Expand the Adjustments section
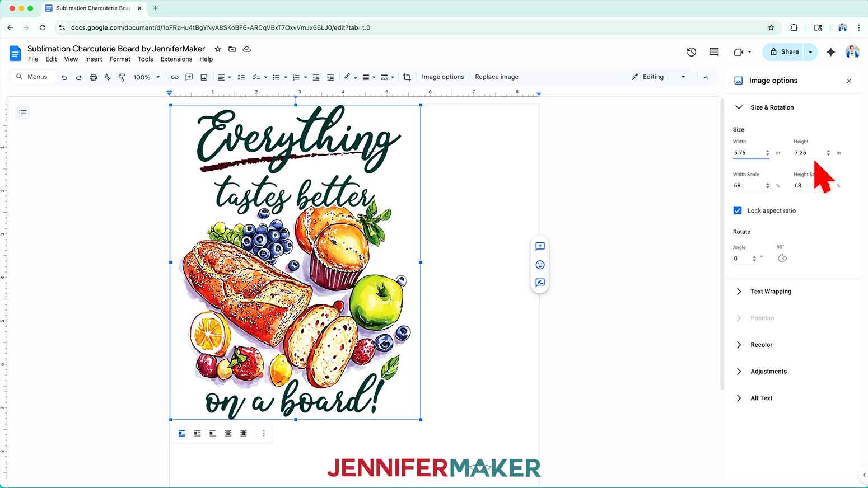 pos(739,372)
